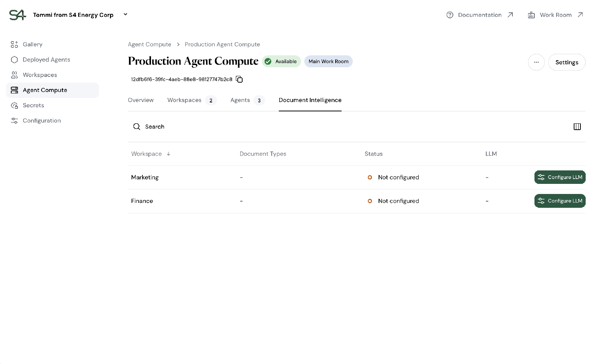Go to Deployed Agents in sidebar
Screen dimensions: 598x364
(46, 60)
